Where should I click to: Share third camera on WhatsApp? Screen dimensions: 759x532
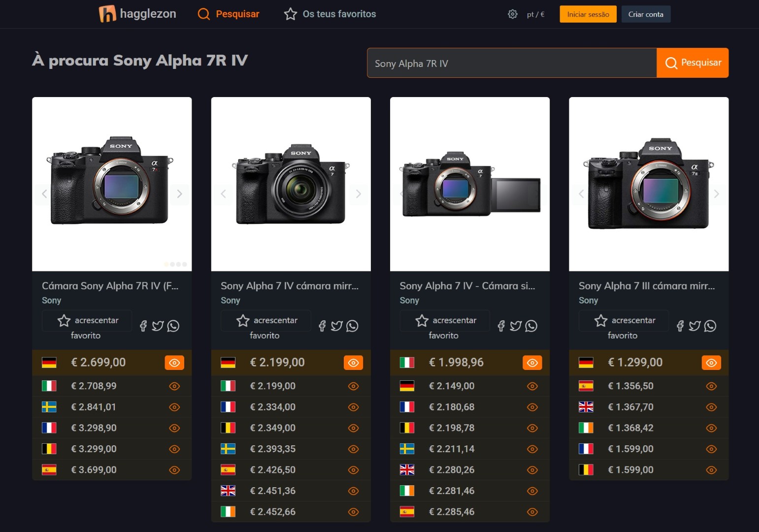click(x=531, y=326)
